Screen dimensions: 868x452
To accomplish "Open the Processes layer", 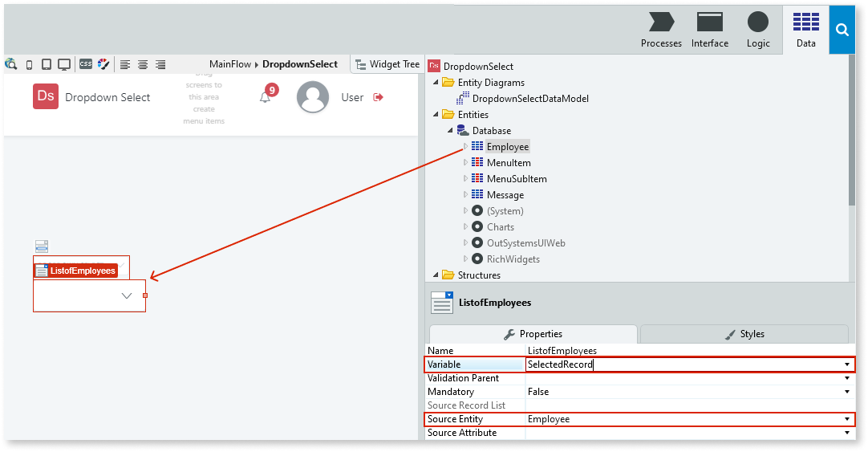I will coord(661,30).
